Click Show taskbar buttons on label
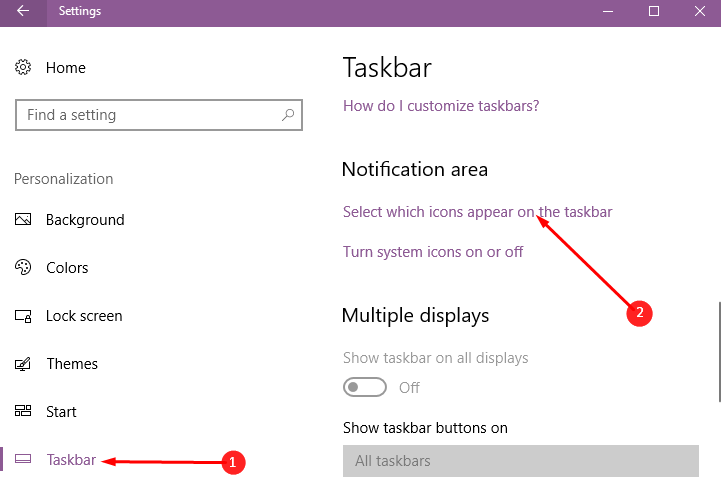 click(425, 428)
